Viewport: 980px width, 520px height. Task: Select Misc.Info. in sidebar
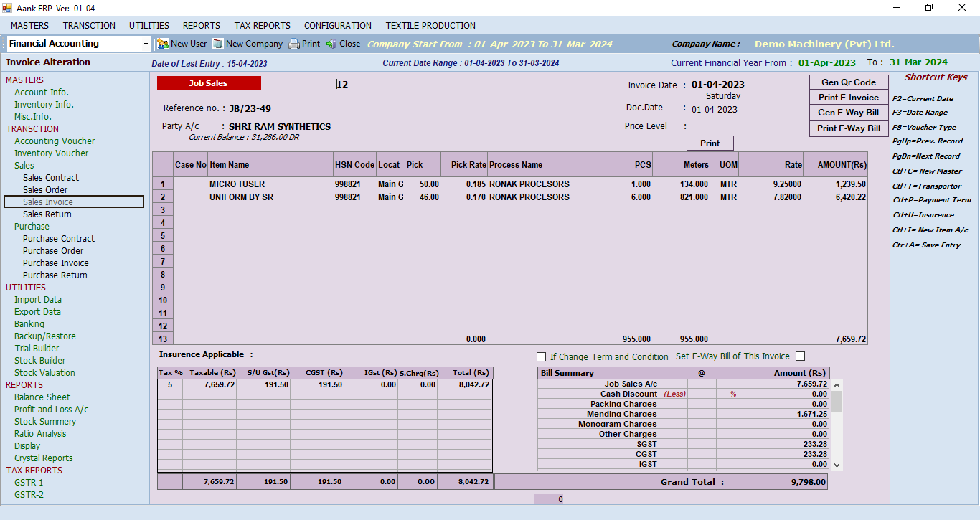pyautogui.click(x=33, y=117)
